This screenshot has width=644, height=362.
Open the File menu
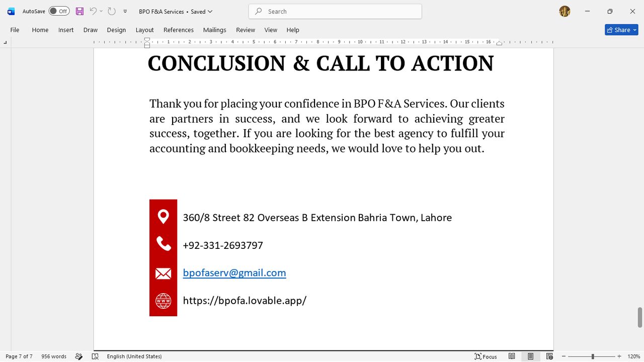point(15,30)
